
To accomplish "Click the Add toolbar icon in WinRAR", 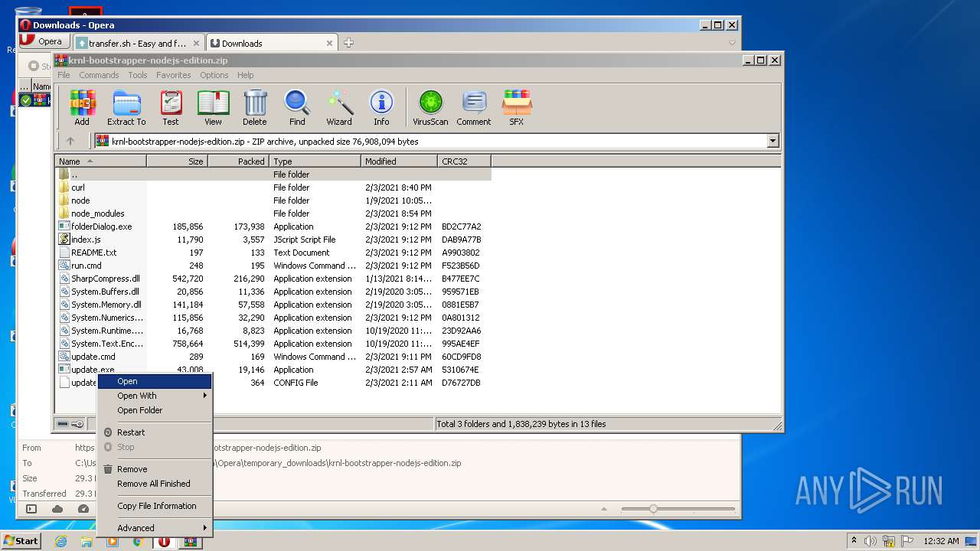I will pyautogui.click(x=82, y=107).
